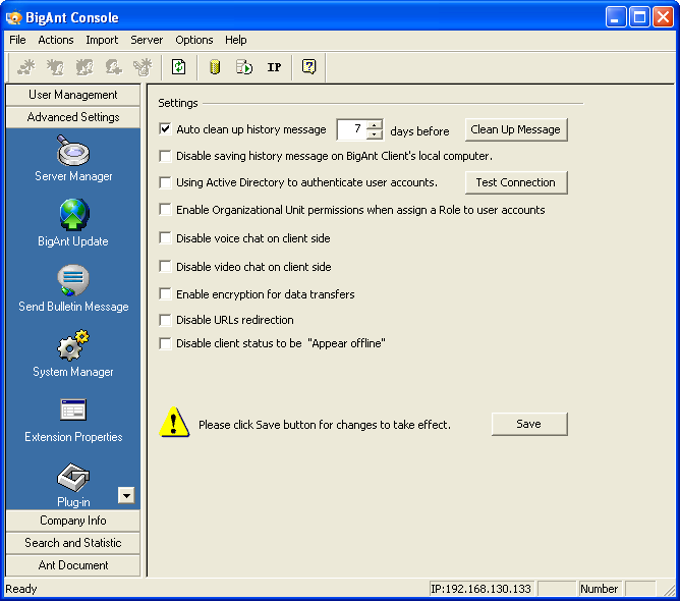Image resolution: width=680 pixels, height=601 pixels.
Task: Open the Options menu
Action: click(x=194, y=40)
